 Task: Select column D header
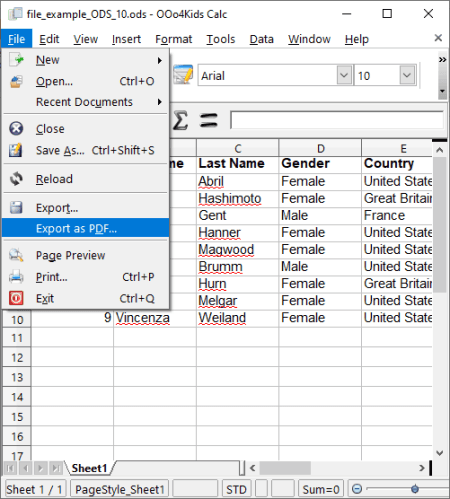320,148
